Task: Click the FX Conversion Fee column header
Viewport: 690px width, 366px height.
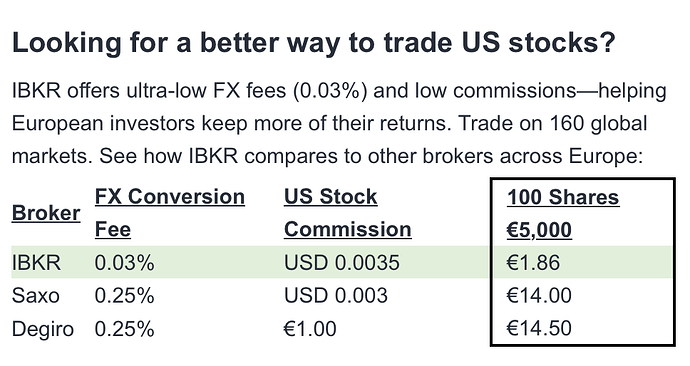Action: [170, 213]
